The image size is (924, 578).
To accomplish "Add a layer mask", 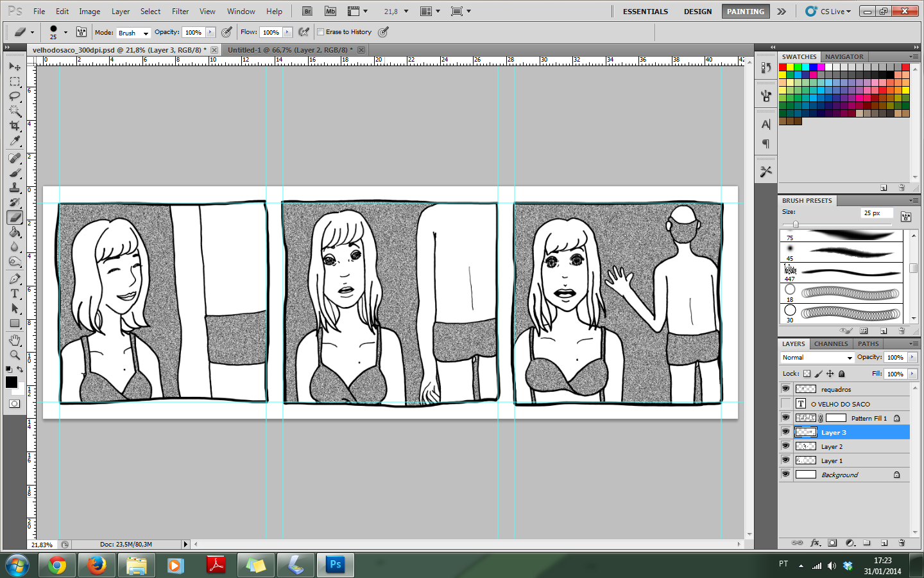I will pos(832,543).
